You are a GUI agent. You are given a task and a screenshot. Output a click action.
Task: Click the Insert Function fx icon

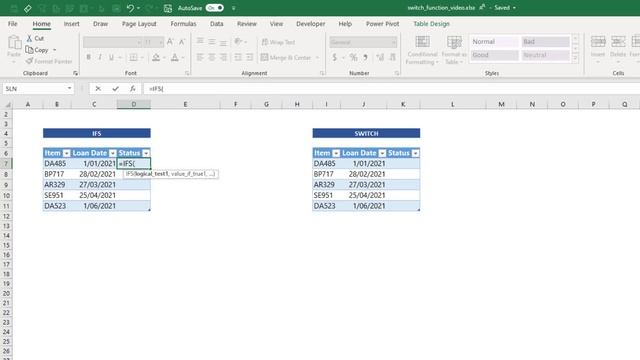133,89
